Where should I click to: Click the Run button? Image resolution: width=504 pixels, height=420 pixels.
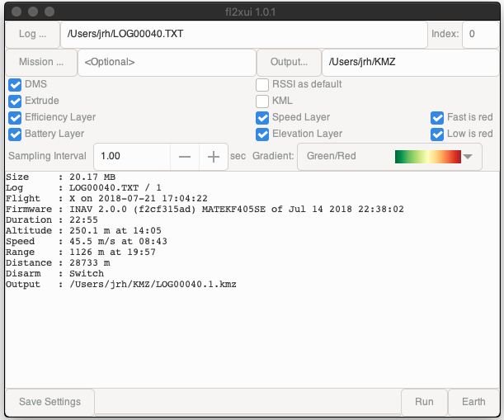tap(424, 402)
